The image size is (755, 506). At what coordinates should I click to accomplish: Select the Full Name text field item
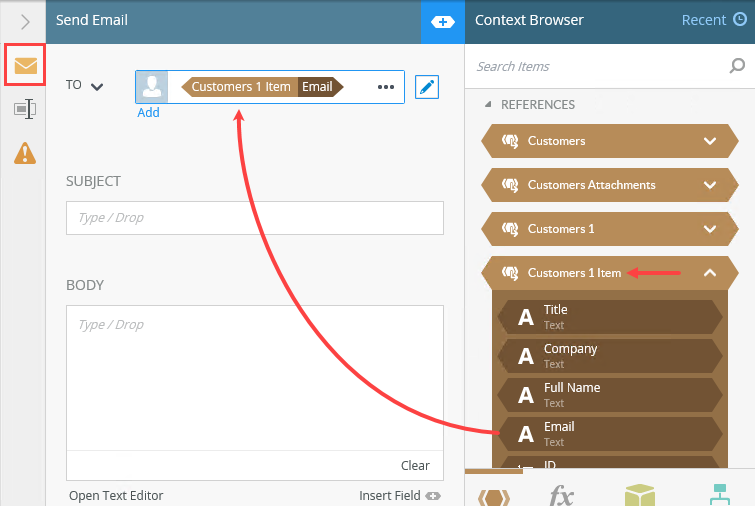[610, 395]
